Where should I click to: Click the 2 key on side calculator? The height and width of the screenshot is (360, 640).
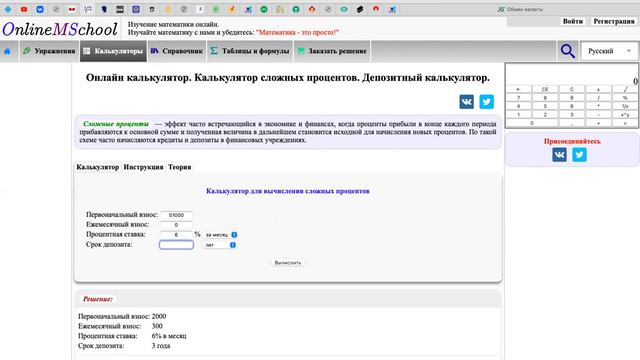(545, 114)
